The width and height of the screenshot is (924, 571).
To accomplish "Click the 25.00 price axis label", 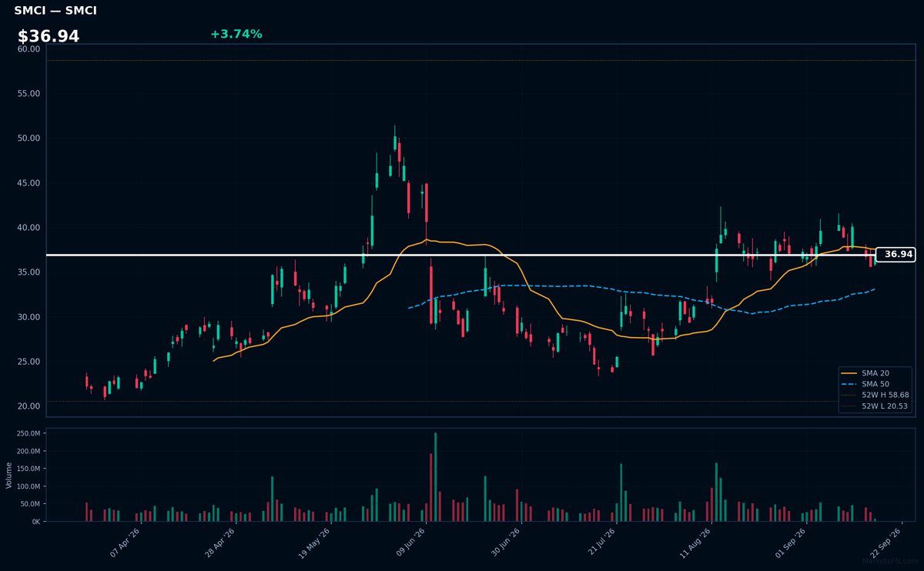I will [29, 361].
